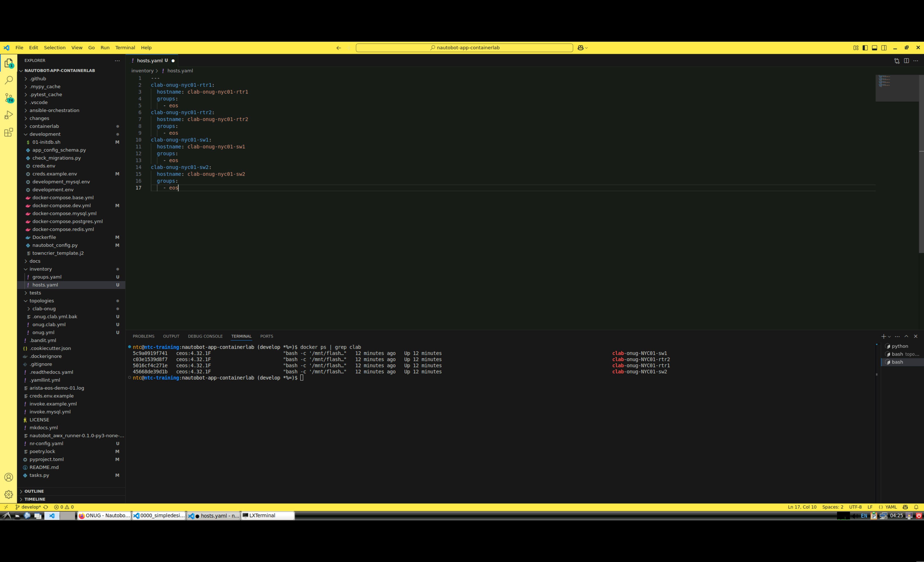Image resolution: width=924 pixels, height=562 pixels.
Task: Open the Terminal menu
Action: pos(125,48)
